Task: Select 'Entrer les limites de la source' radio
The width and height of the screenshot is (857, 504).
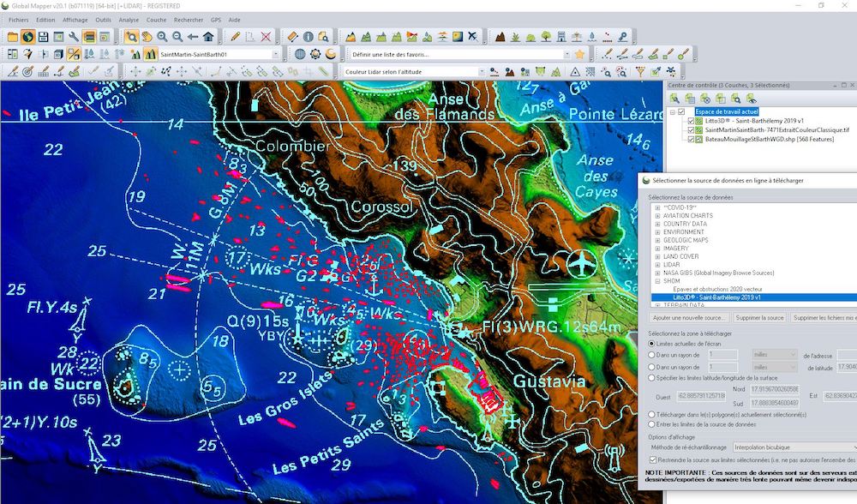Action: point(651,424)
